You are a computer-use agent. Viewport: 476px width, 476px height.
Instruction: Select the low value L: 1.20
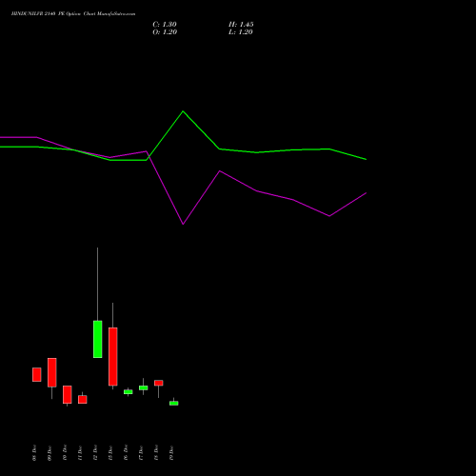[241, 32]
